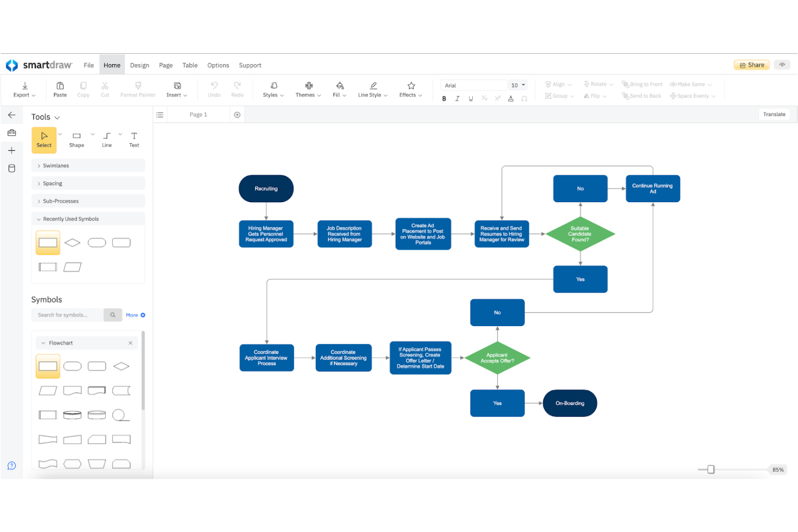Image resolution: width=798 pixels, height=532 pixels.
Task: Open the Export options
Action: click(24, 89)
